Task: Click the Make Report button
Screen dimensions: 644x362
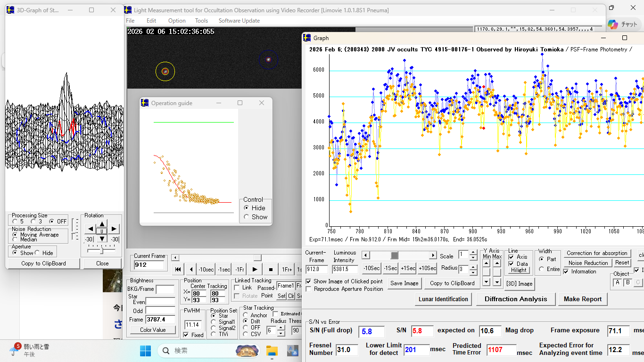Action: (582, 299)
